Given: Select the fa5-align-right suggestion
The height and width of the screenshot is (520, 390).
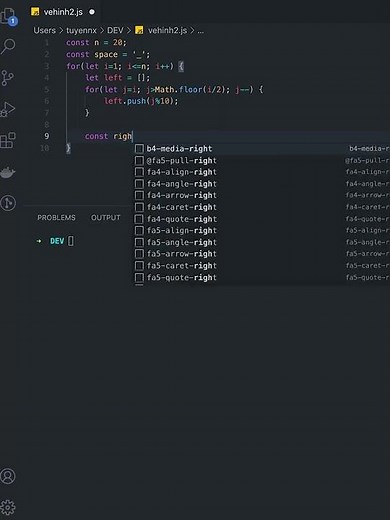Looking at the screenshot, I should coord(262,230).
